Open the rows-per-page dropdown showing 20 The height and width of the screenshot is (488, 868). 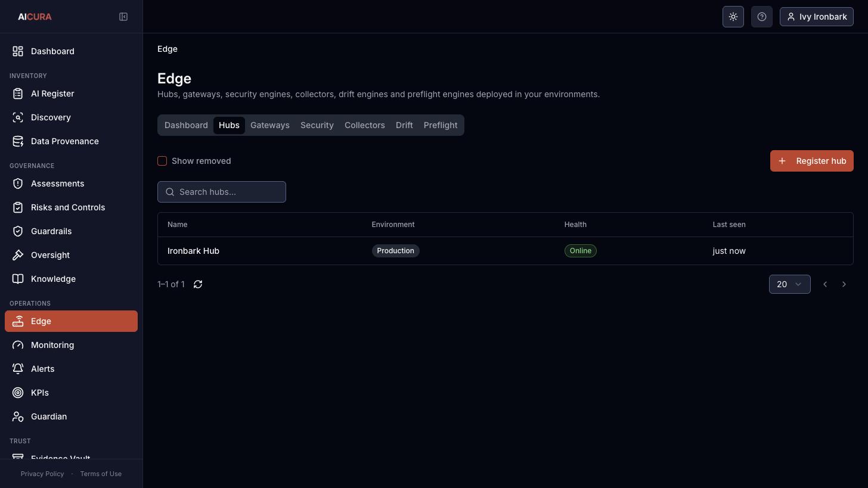pyautogui.click(x=790, y=284)
